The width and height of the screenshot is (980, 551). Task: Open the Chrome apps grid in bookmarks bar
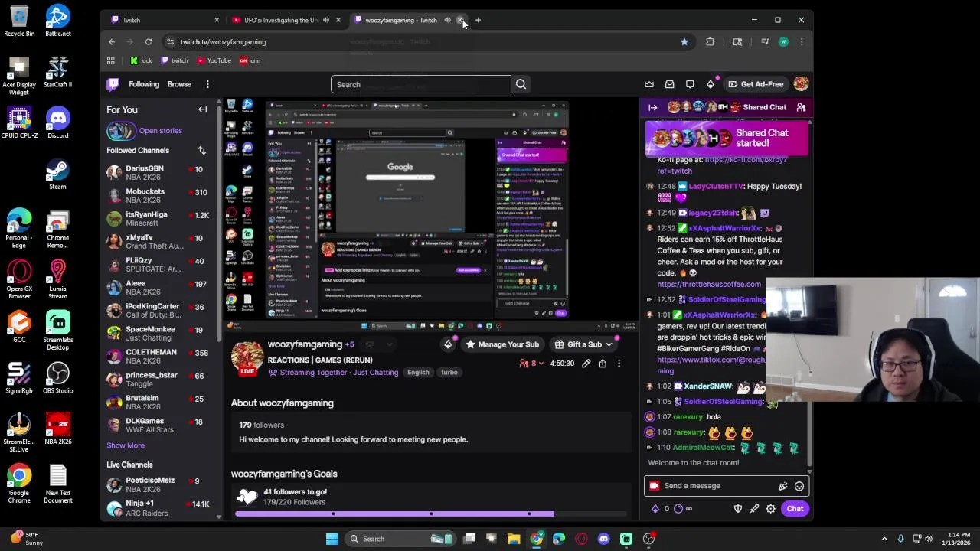coord(110,60)
